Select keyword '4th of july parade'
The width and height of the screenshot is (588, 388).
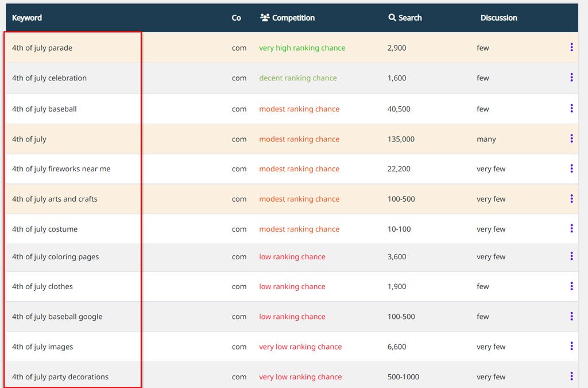[42, 48]
